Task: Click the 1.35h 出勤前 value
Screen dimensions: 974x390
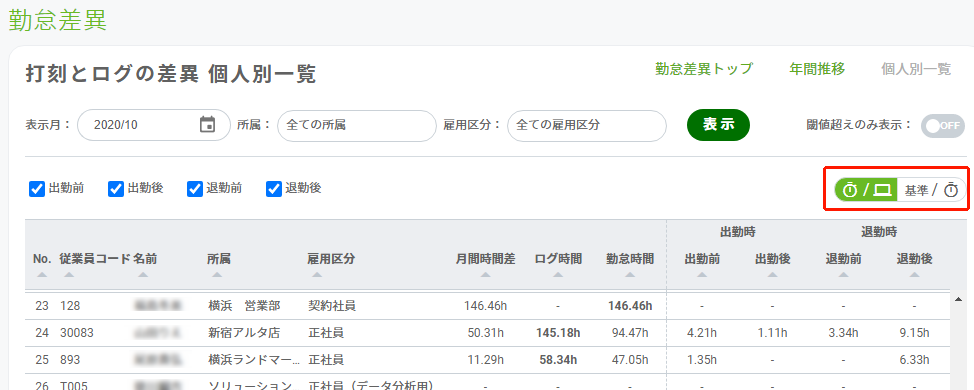Action: pos(702,360)
